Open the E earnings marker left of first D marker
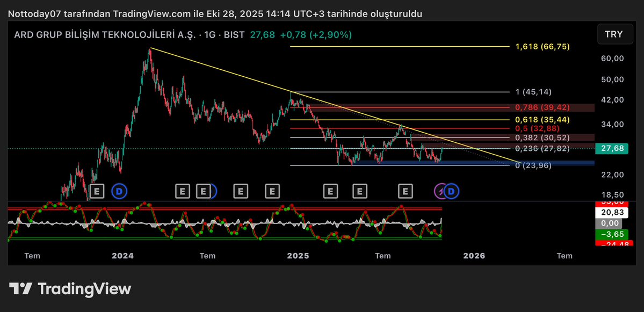644x312 pixels. (97, 191)
